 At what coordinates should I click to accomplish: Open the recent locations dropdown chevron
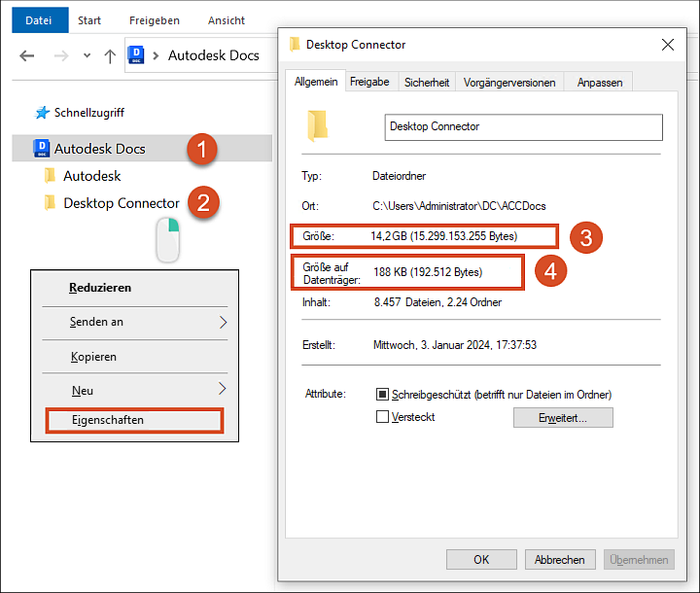(87, 55)
